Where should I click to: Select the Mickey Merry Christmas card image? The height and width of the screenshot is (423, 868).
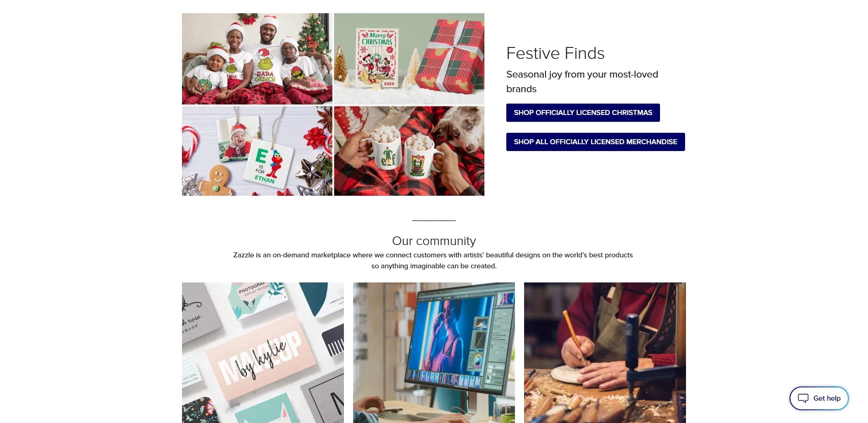click(409, 59)
